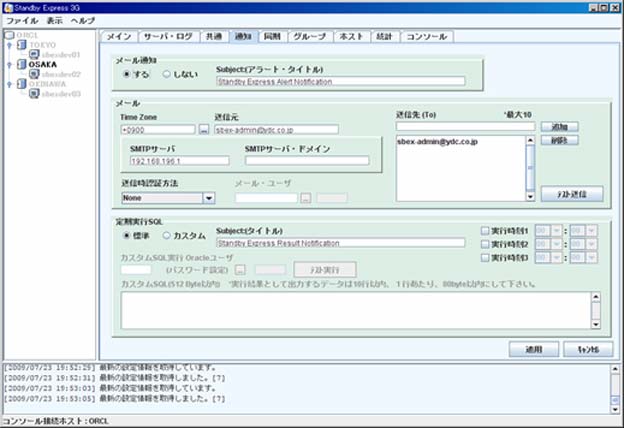
Task: Click the ORCL root database icon
Action: tap(9, 35)
